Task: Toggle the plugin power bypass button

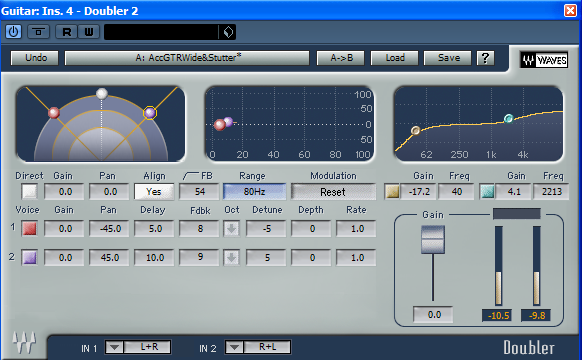Action: click(x=13, y=32)
